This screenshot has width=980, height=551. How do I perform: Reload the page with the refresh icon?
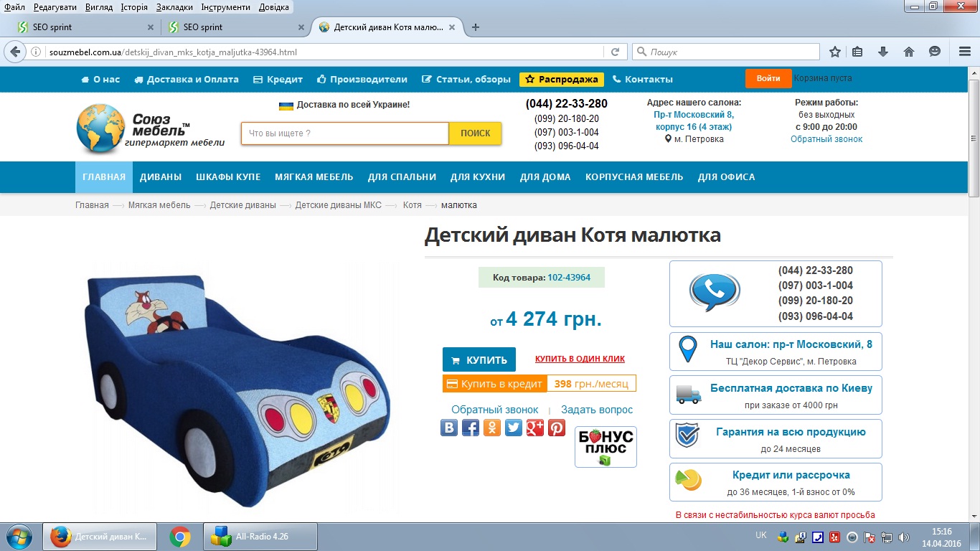coord(615,52)
